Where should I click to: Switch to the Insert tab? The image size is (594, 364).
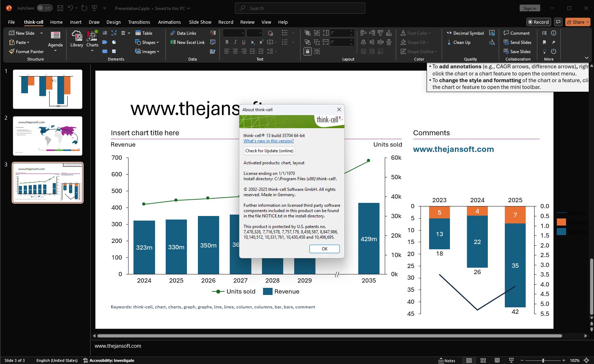(75, 22)
